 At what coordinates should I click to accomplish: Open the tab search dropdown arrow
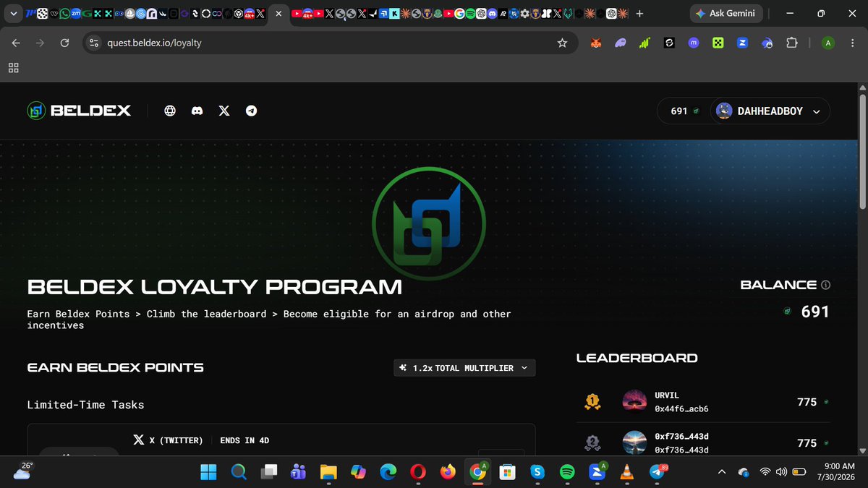point(14,14)
